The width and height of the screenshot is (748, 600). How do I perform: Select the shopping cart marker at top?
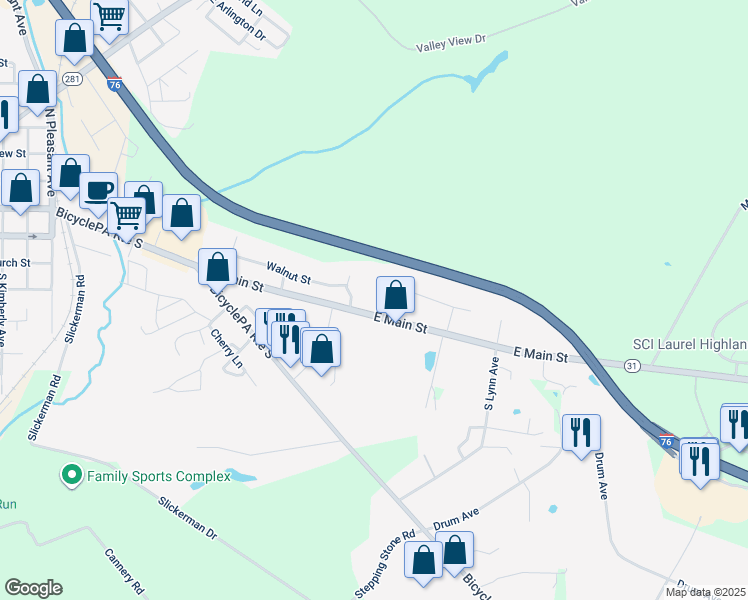coord(109,17)
